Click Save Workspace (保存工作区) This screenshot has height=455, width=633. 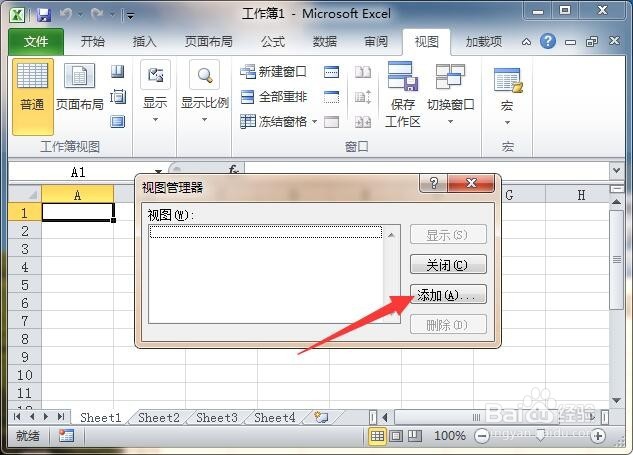coord(402,94)
